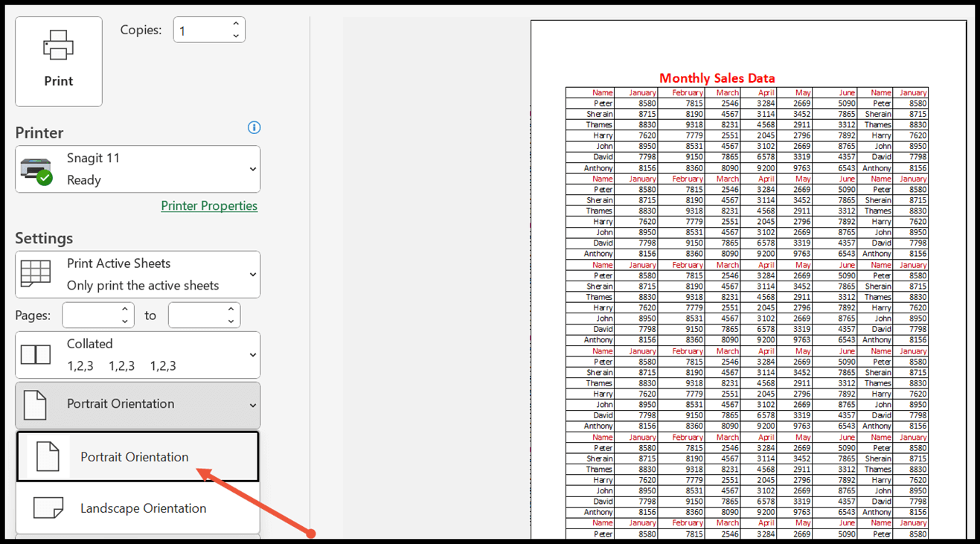Click the info icon beside Printer heading
The image size is (980, 544).
point(254,127)
